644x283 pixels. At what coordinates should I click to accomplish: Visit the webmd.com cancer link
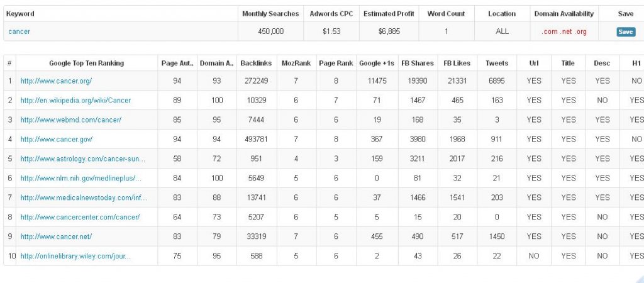pos(71,120)
